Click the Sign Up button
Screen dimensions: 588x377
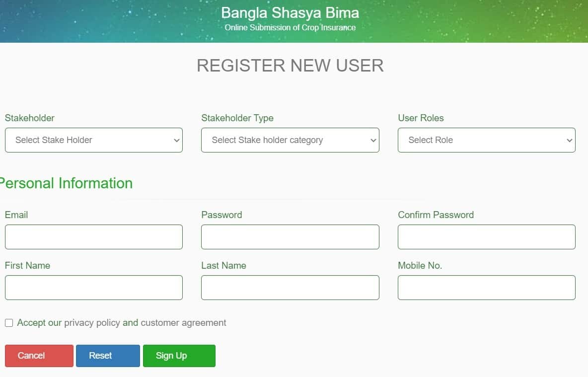(x=179, y=356)
